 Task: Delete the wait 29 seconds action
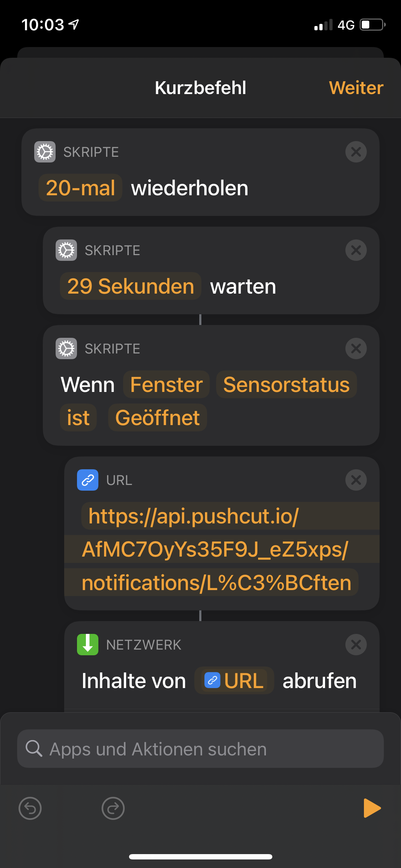pos(356,250)
